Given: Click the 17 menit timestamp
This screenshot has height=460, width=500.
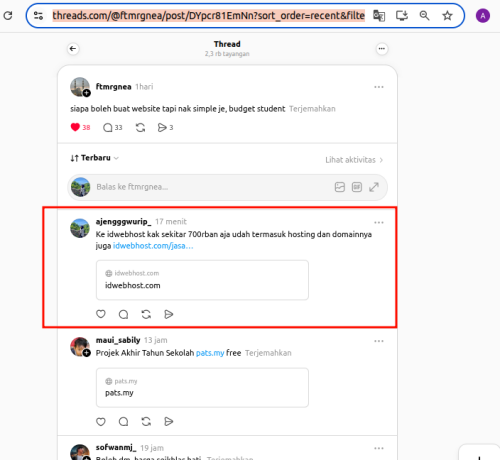Looking at the screenshot, I should point(171,222).
